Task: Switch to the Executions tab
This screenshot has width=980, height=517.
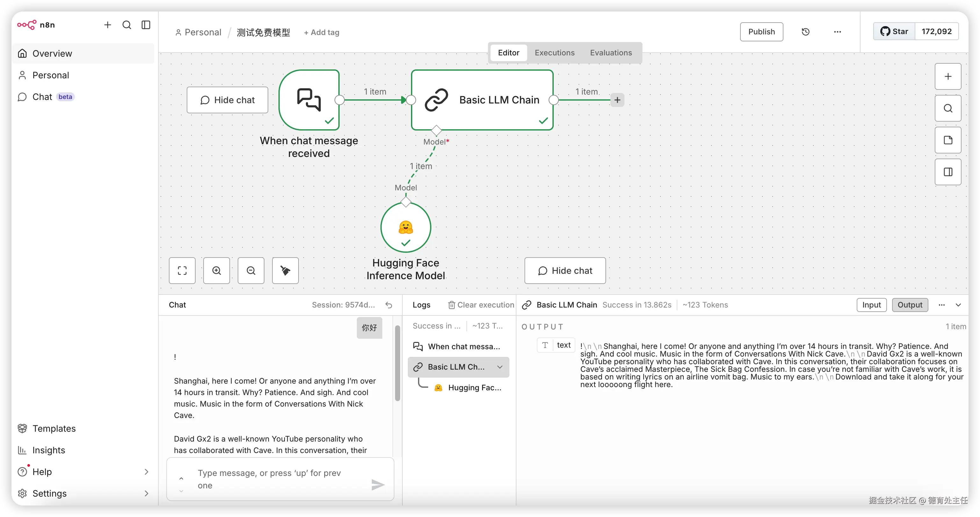Action: pos(554,53)
